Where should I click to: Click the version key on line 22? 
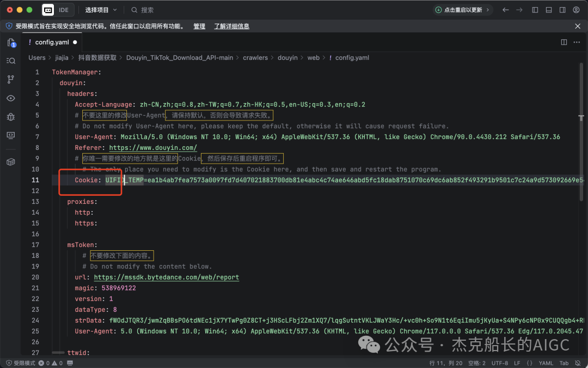[x=88, y=299]
